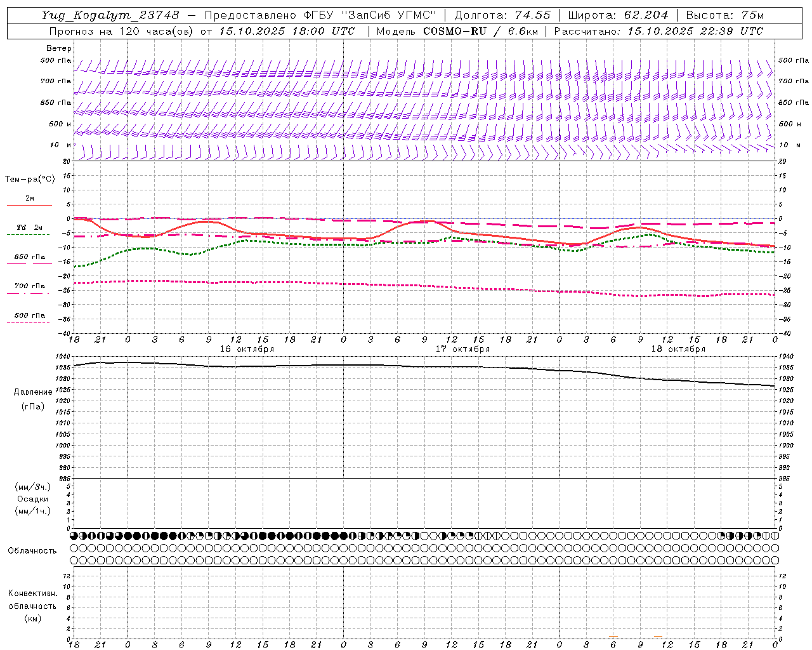Click the Td 2м dew point legend entry
Image resolution: width=812 pixels, height=650 pixels.
click(29, 227)
